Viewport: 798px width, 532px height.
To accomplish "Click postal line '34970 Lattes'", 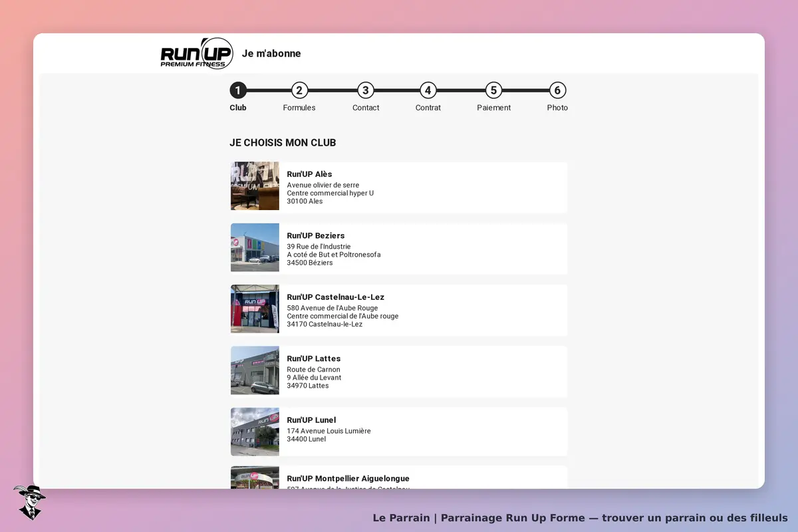I will 308,386.
